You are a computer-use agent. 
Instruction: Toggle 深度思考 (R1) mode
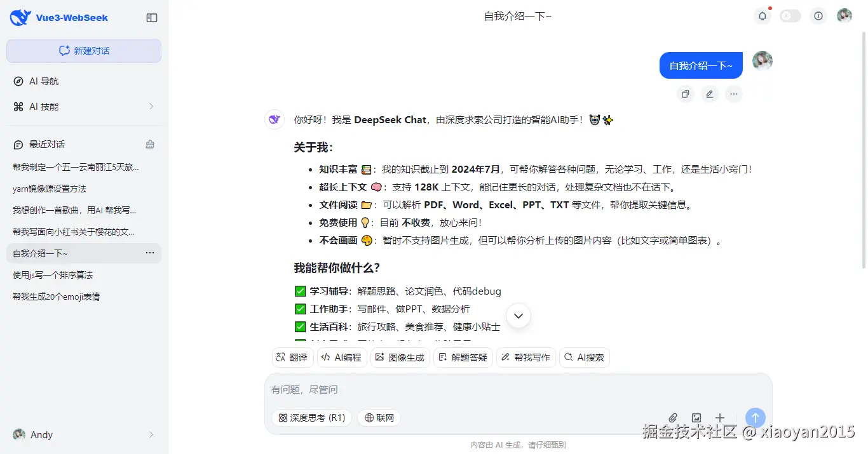(311, 418)
